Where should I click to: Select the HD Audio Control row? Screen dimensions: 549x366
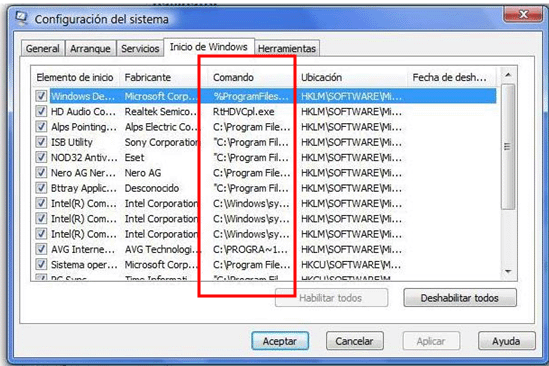(265, 111)
